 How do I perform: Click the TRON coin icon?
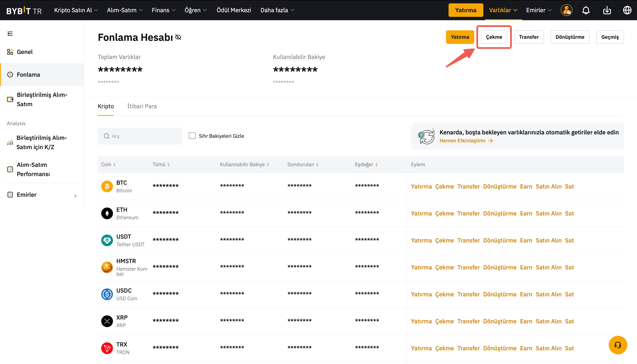pyautogui.click(x=107, y=348)
